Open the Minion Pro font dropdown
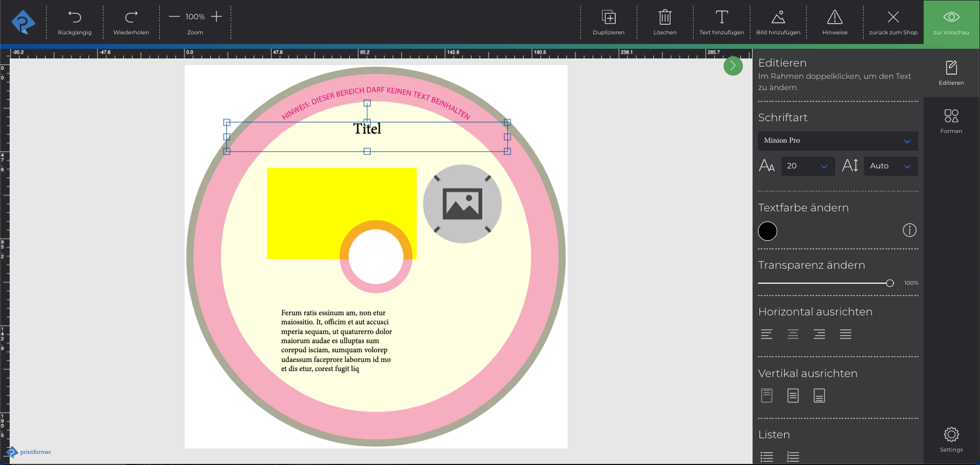This screenshot has width=980, height=465. pyautogui.click(x=837, y=141)
